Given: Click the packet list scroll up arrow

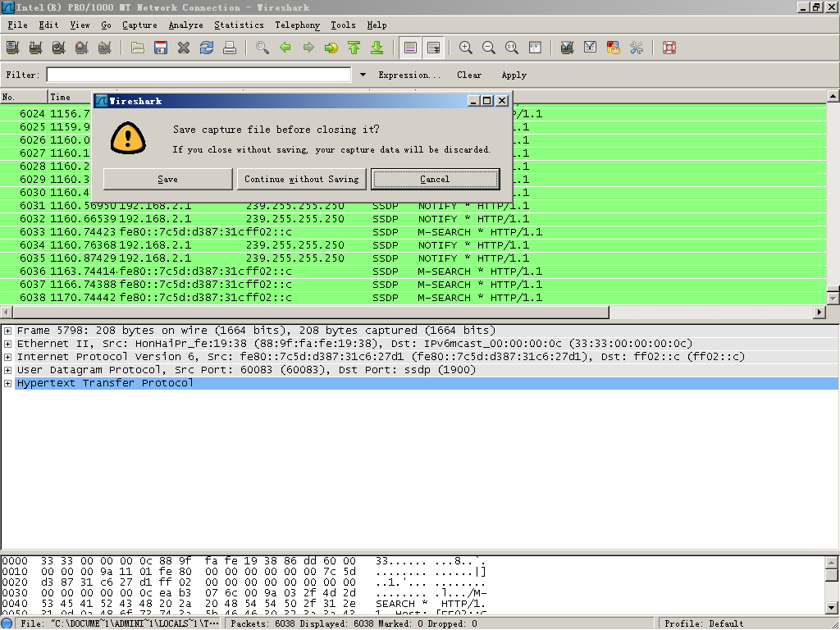Looking at the screenshot, I should click(833, 96).
